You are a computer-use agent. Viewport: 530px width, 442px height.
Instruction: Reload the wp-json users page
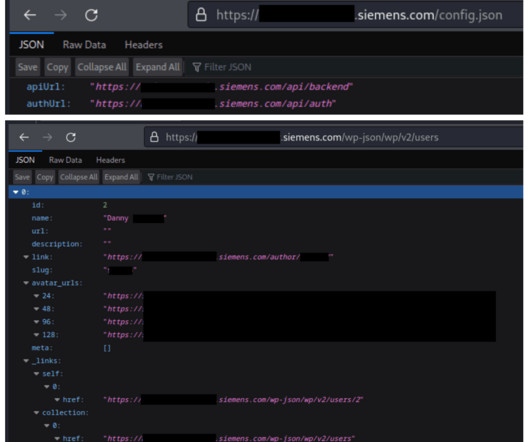click(x=71, y=137)
